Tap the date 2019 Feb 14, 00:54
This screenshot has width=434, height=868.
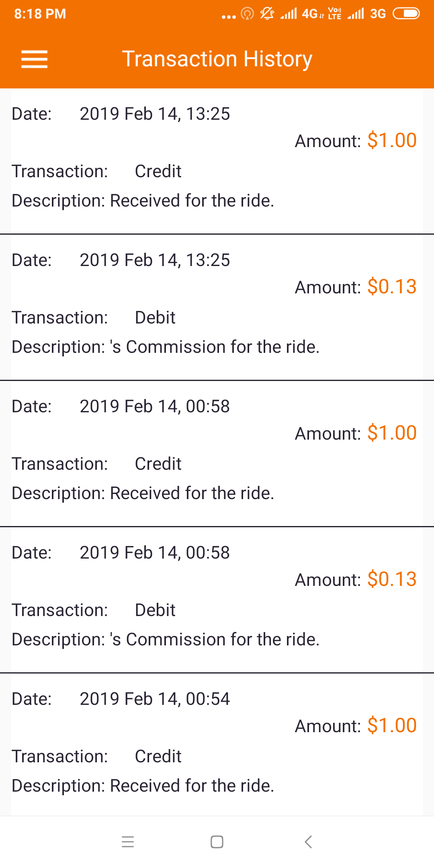tap(155, 699)
